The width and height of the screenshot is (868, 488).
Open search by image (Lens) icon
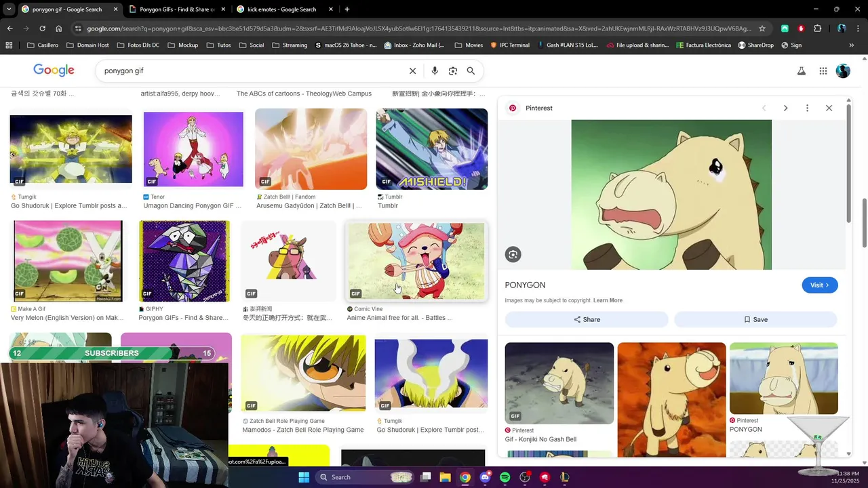click(x=453, y=70)
